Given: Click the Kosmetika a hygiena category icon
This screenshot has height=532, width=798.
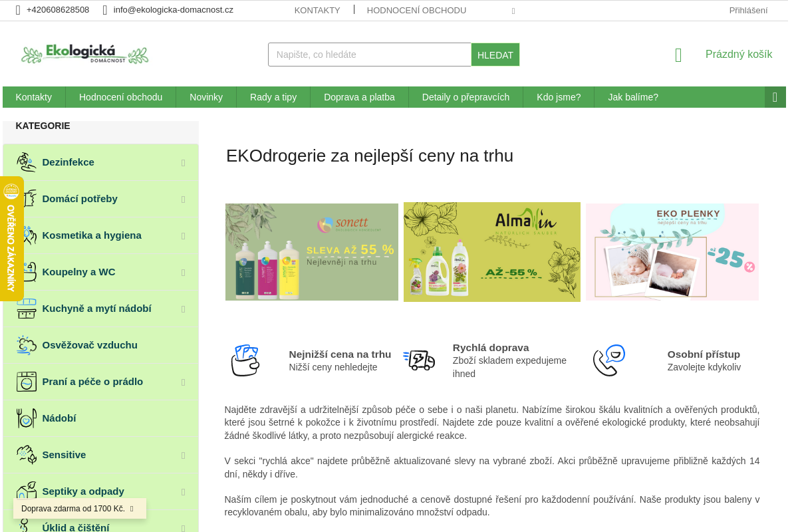Looking at the screenshot, I should click(27, 235).
